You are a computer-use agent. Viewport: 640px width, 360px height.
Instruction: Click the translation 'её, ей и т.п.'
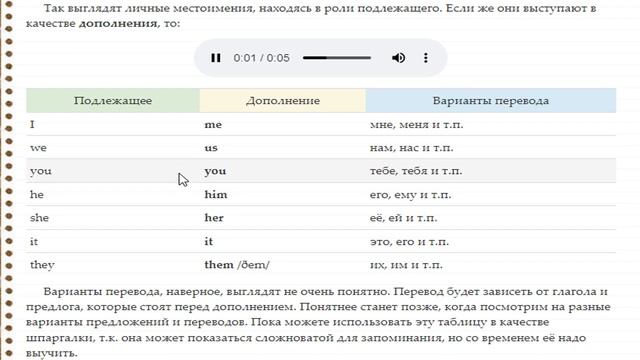click(x=403, y=218)
